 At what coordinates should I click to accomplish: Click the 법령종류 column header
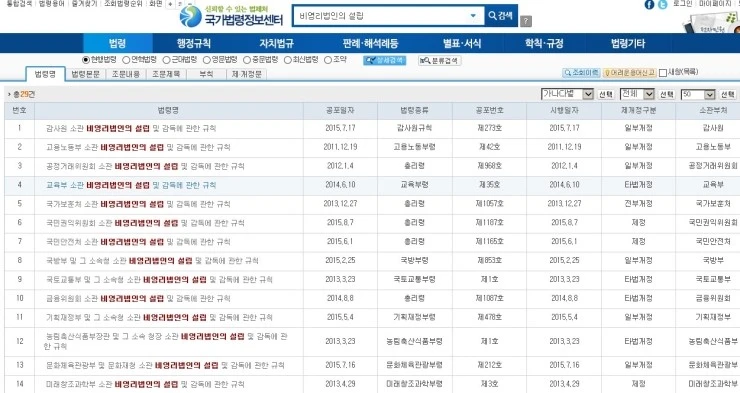click(x=414, y=110)
